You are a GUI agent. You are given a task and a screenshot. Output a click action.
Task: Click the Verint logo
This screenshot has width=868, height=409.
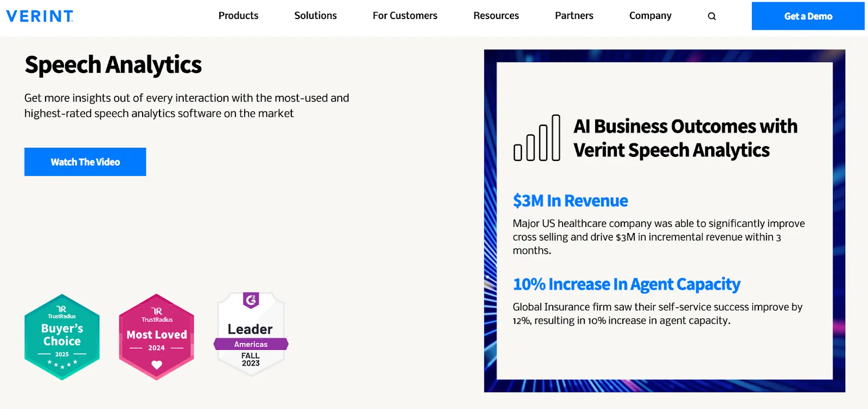40,16
